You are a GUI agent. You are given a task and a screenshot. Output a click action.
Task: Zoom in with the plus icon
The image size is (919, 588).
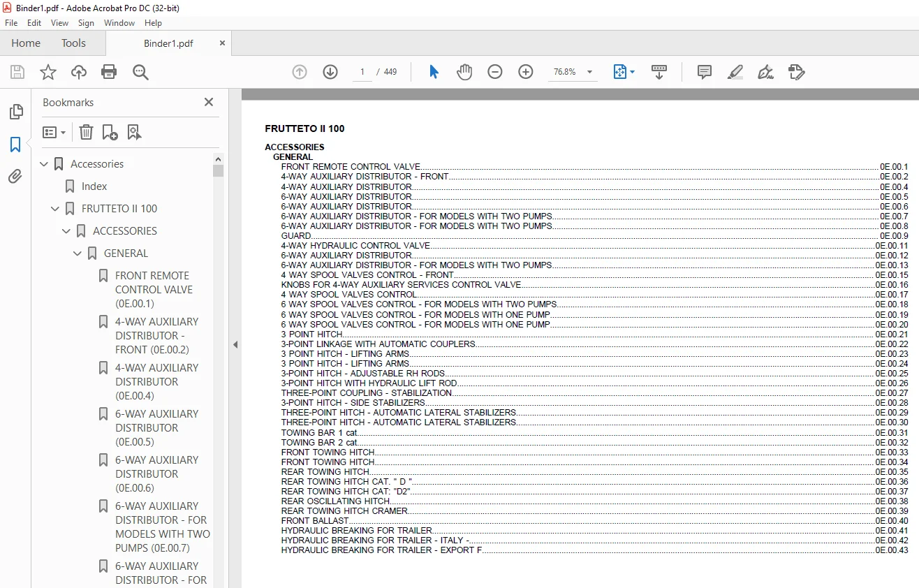coord(526,72)
